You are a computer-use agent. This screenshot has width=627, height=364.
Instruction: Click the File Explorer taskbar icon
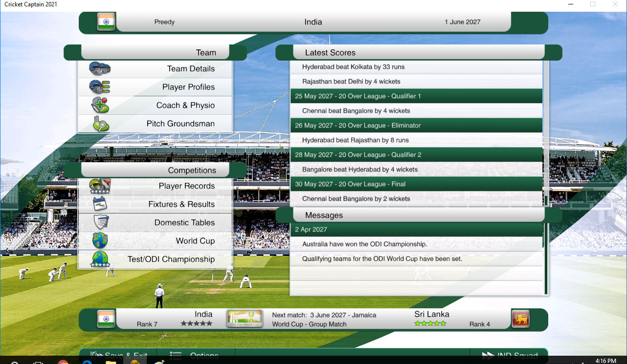pos(111,362)
